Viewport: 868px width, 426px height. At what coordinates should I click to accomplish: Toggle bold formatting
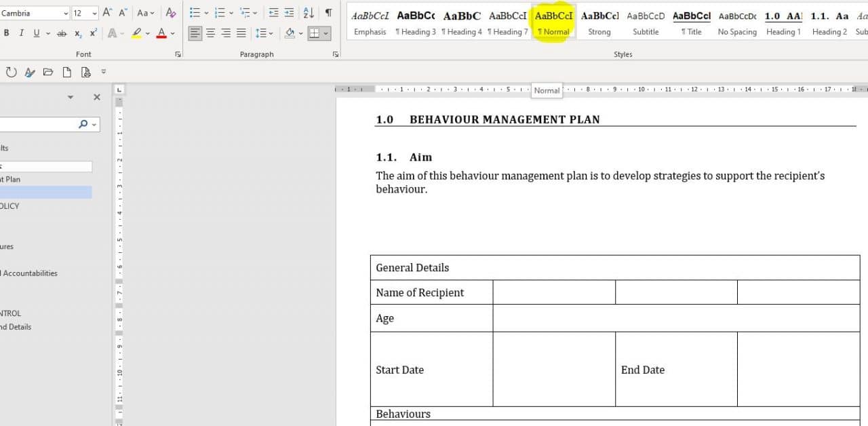tap(6, 33)
